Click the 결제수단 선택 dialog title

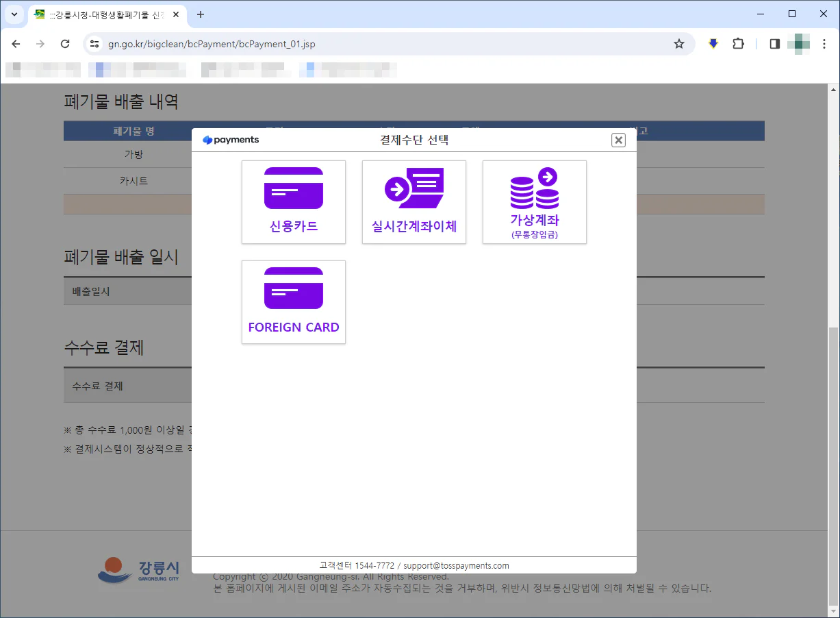(414, 140)
